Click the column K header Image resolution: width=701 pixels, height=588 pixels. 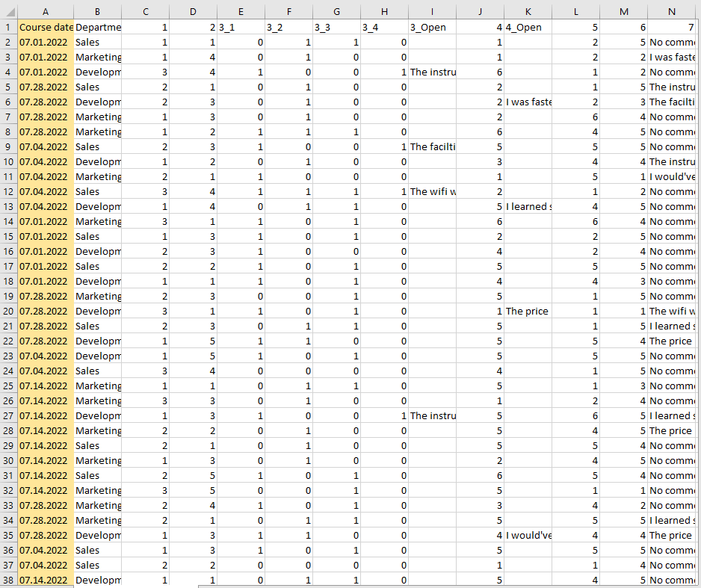coord(528,10)
